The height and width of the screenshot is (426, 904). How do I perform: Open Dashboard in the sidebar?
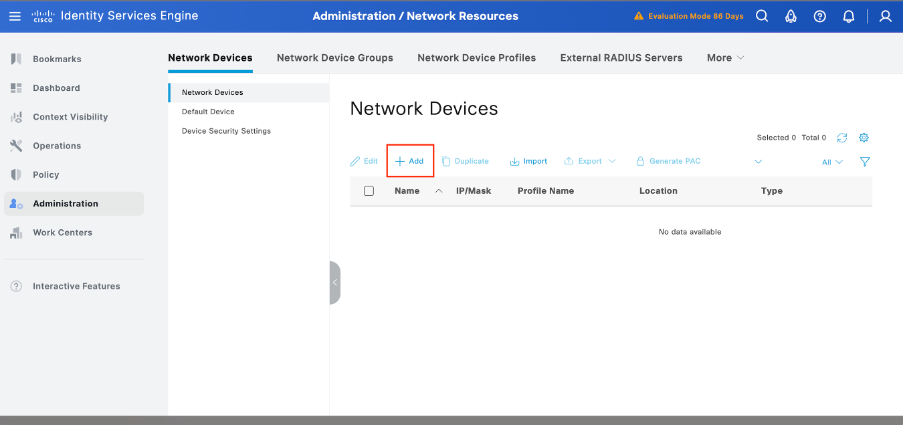click(56, 88)
